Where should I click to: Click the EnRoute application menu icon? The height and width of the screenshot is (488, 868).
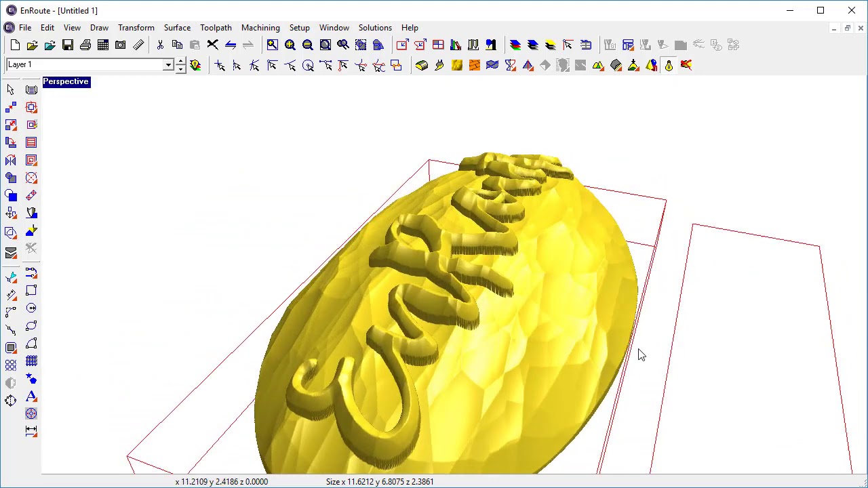(x=8, y=28)
